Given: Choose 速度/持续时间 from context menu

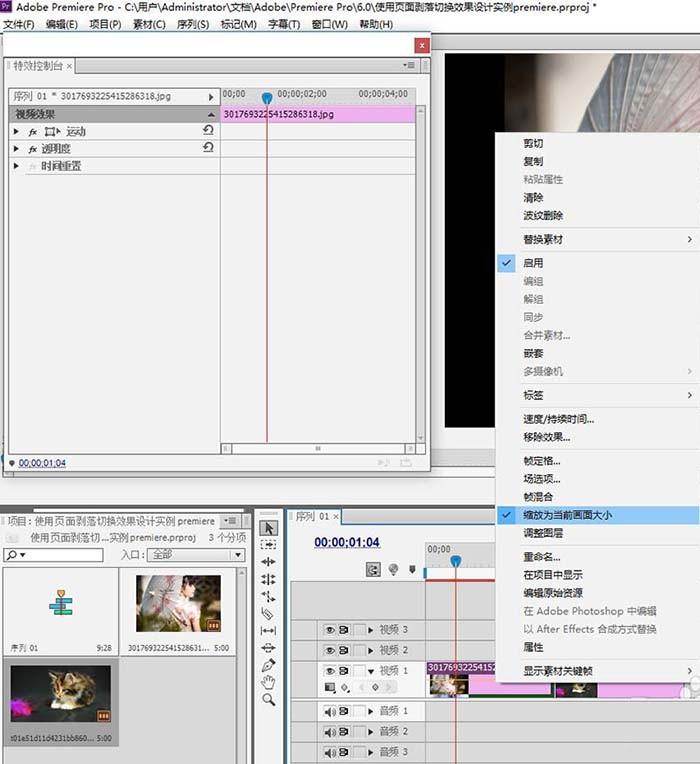Looking at the screenshot, I should coord(558,419).
